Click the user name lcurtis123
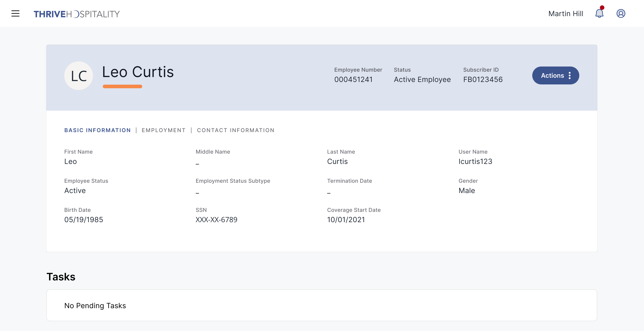This screenshot has width=644, height=331. click(475, 161)
